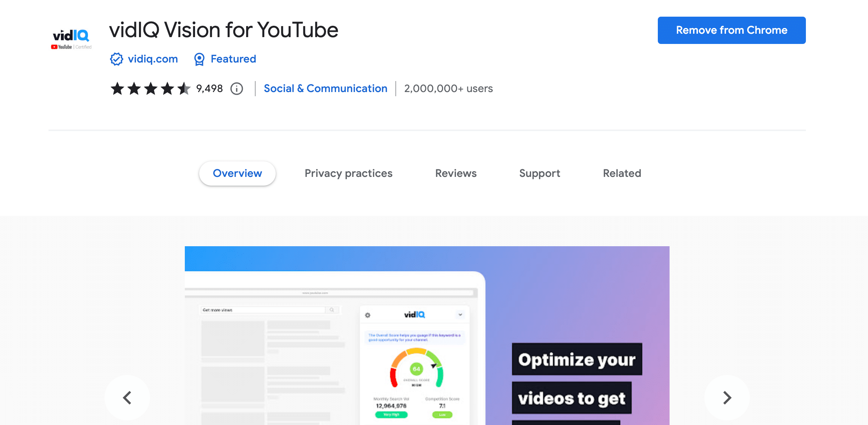Click the vidIQ shield/certified icon

coord(117,59)
